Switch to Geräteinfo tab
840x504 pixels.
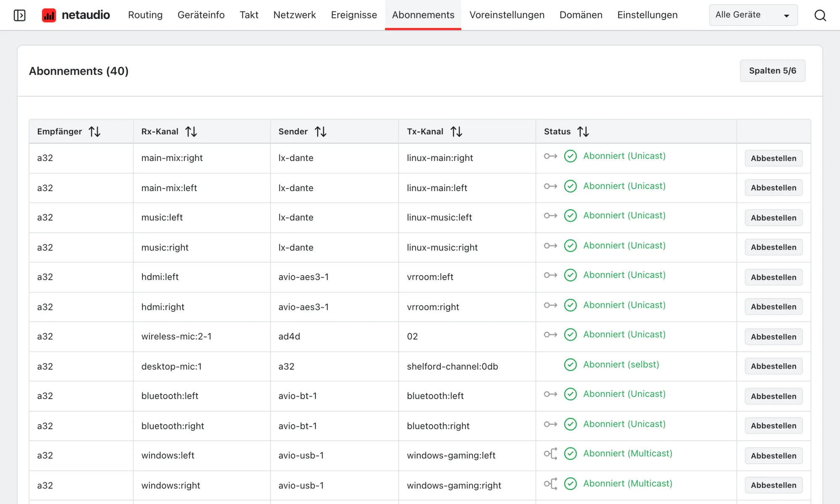pos(201,15)
